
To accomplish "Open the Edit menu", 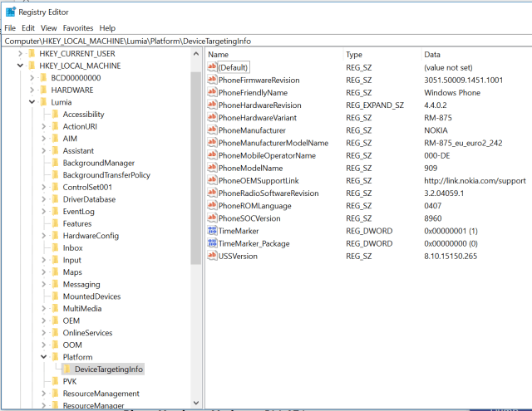I will pyautogui.click(x=28, y=27).
